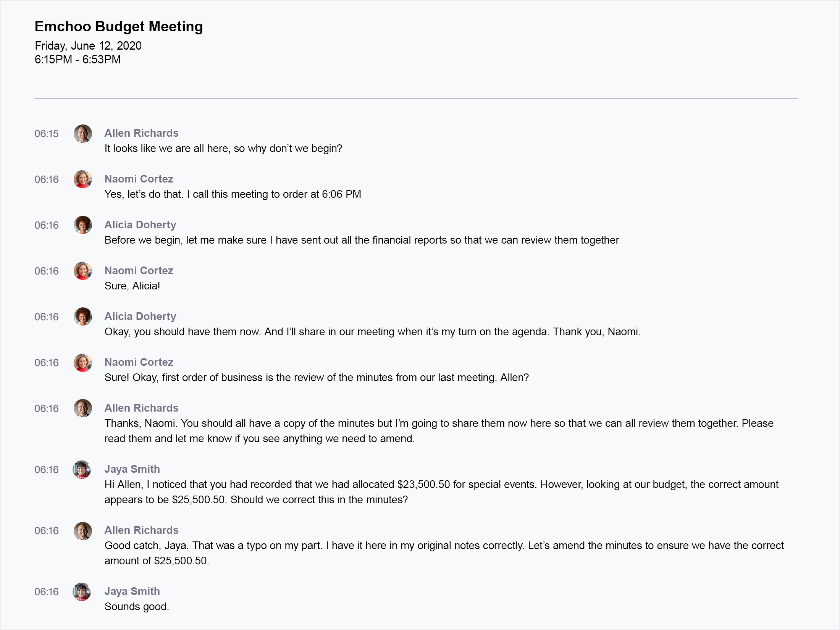Click the Emchoo Budget Meeting title
Screen dimensions: 840x630
118,26
